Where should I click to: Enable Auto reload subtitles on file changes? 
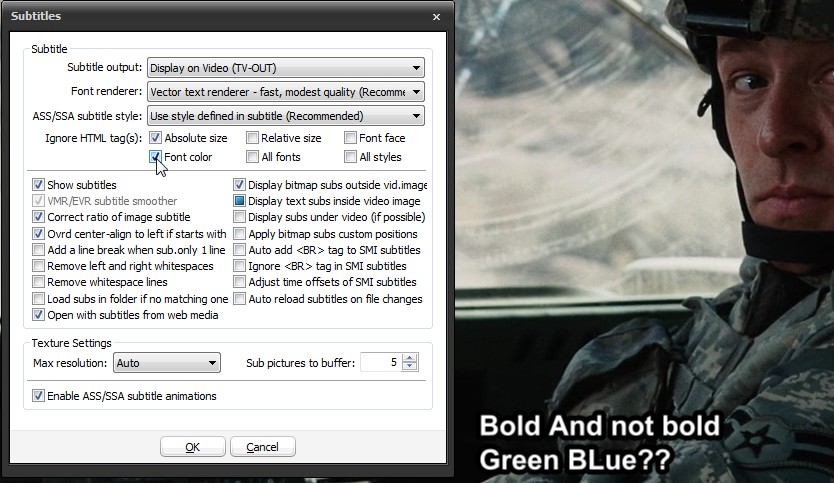click(x=239, y=298)
